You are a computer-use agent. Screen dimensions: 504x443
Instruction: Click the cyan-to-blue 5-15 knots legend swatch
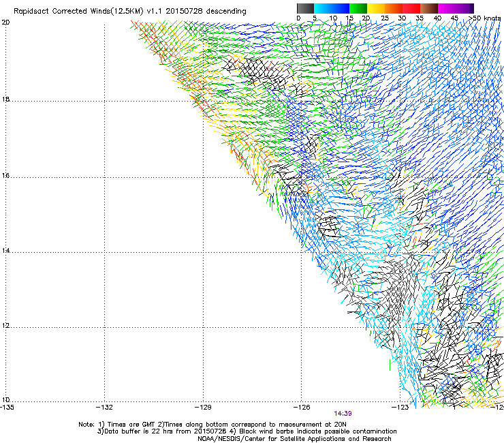pos(332,8)
